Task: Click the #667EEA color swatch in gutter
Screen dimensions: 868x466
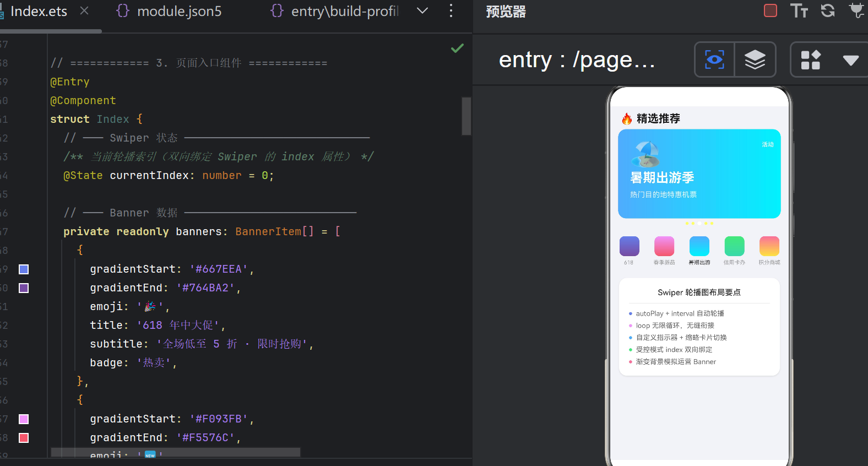Action: (x=24, y=269)
